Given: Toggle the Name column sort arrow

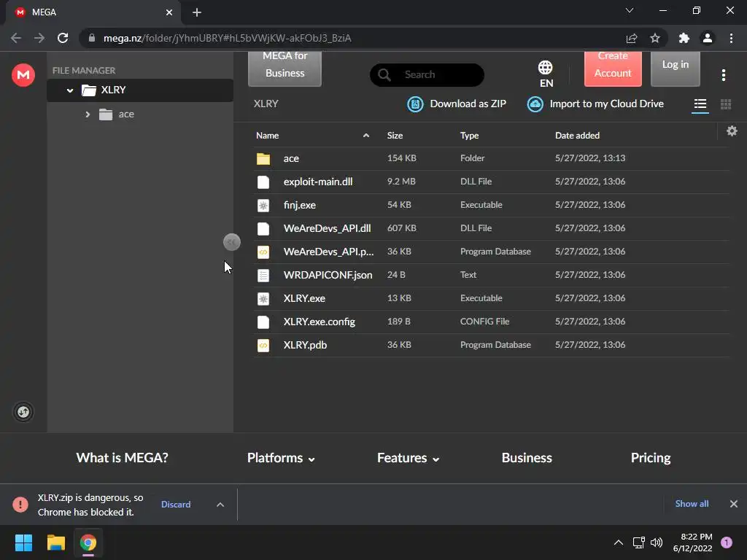Looking at the screenshot, I should 366,136.
